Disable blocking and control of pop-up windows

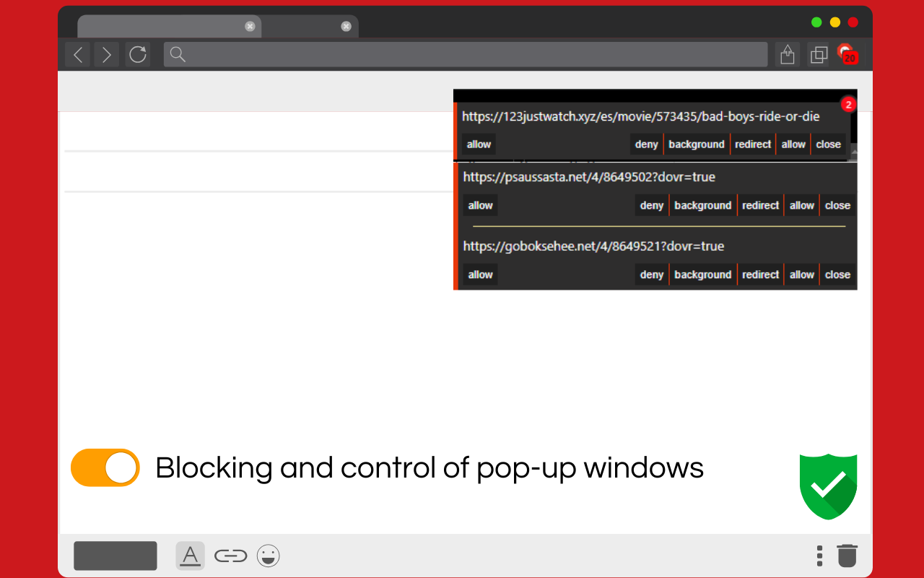click(x=105, y=467)
